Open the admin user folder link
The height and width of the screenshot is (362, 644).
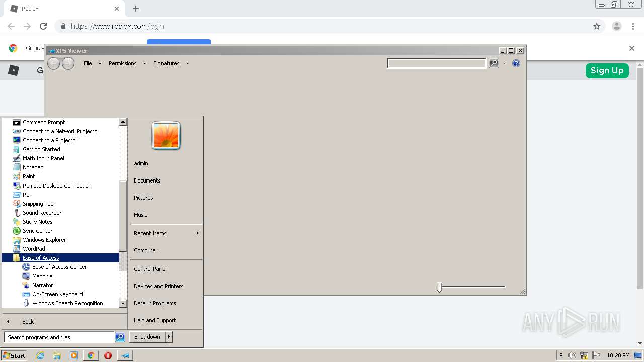click(141, 163)
